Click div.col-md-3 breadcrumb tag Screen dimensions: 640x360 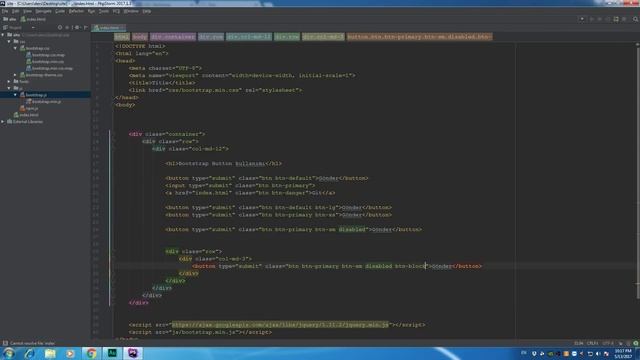pyautogui.click(x=323, y=37)
